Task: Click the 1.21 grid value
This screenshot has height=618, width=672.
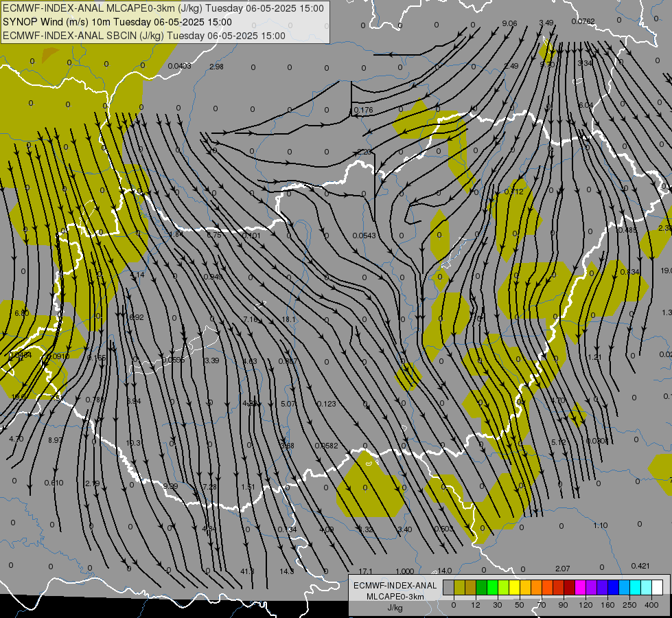Action: [x=594, y=357]
